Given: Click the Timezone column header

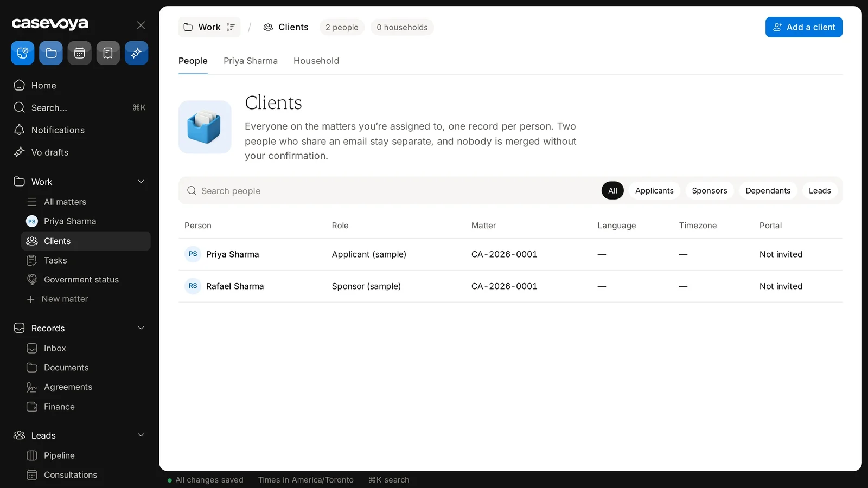Looking at the screenshot, I should tap(698, 226).
